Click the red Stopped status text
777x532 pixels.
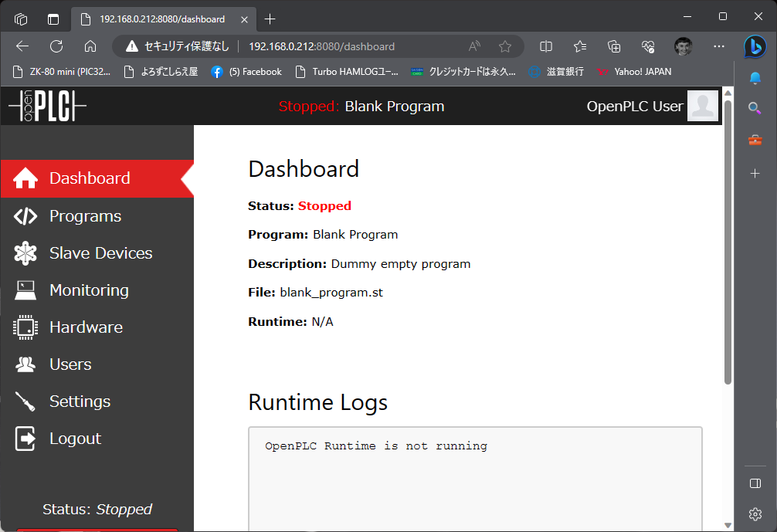(324, 206)
